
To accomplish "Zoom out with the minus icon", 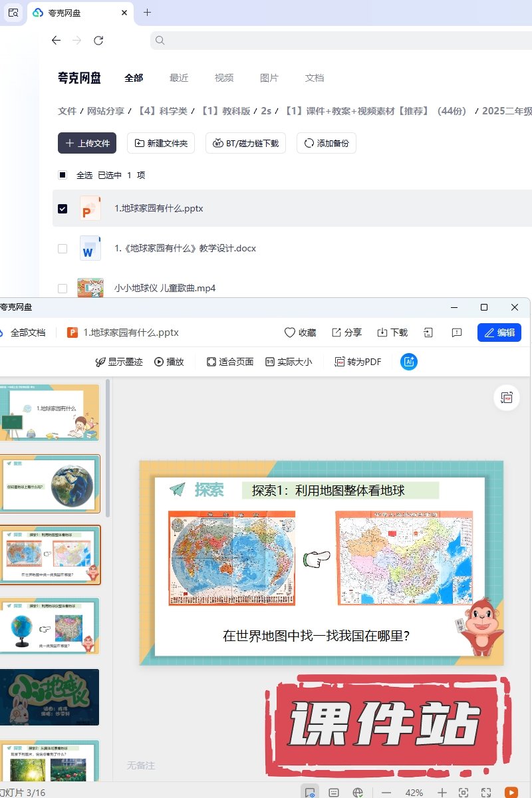I will 386,792.
